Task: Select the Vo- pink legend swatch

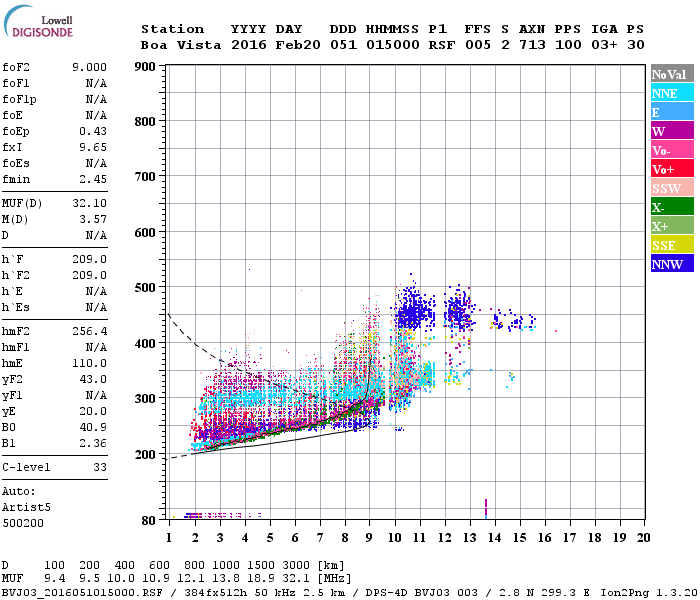Action: tap(672, 150)
